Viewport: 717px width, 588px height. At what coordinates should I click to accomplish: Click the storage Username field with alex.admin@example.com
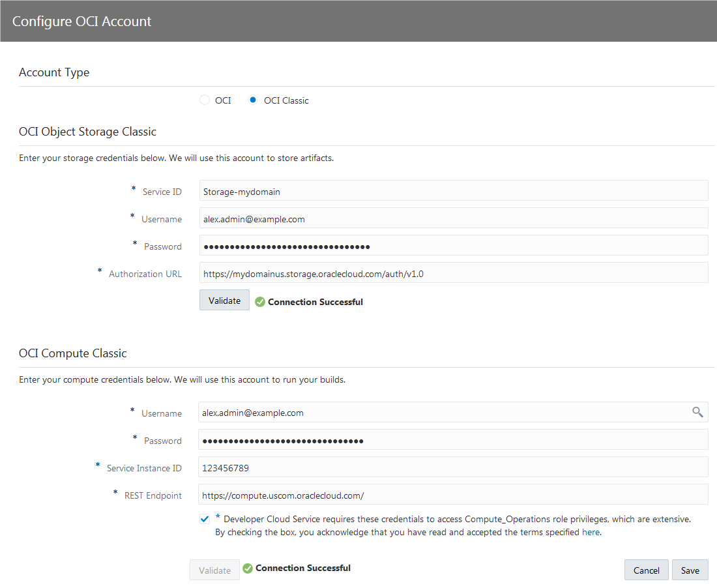tap(453, 219)
